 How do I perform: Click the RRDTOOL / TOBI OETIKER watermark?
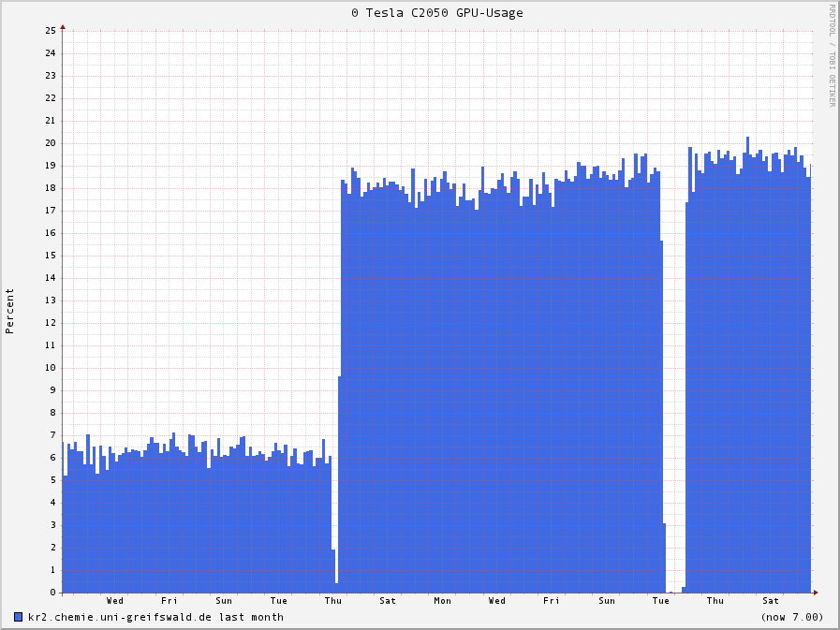[x=831, y=55]
